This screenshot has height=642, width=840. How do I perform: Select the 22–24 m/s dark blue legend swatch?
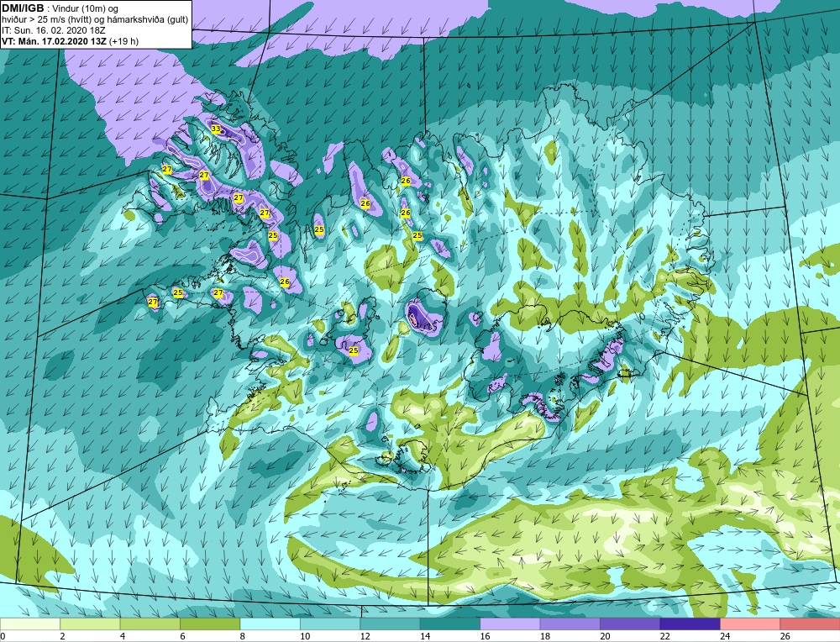[690, 624]
